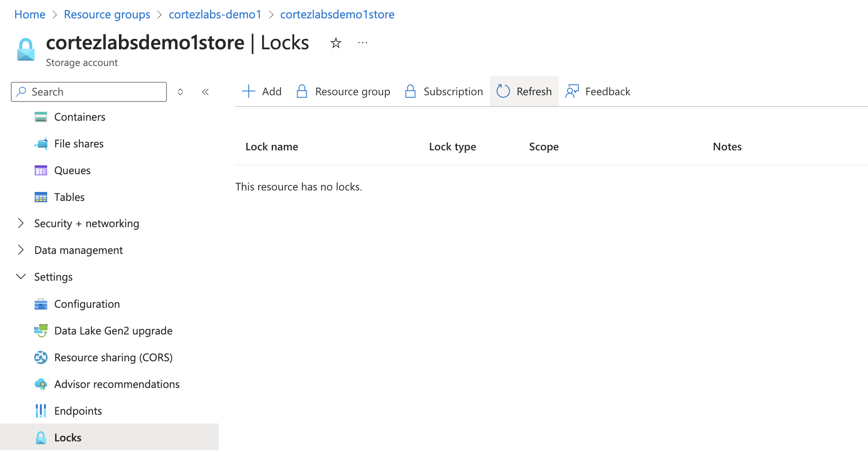Click the Data Lake Gen2 upgrade icon

(41, 331)
